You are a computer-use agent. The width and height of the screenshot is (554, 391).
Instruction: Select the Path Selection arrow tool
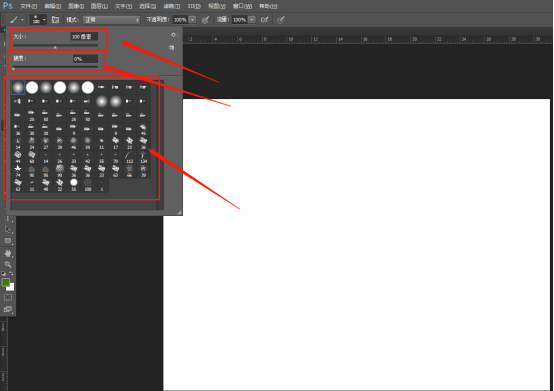[x=8, y=229]
